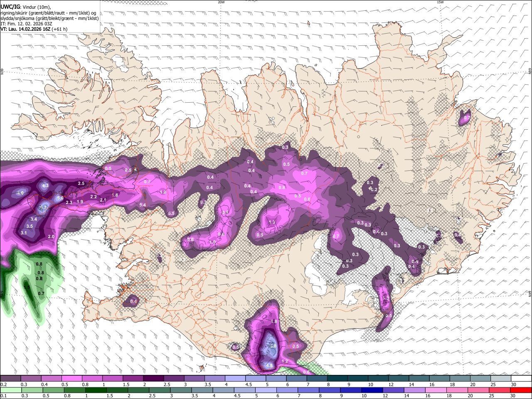Pick the pale green swatch starting at 0.1
The image size is (532, 399).
tap(10, 390)
